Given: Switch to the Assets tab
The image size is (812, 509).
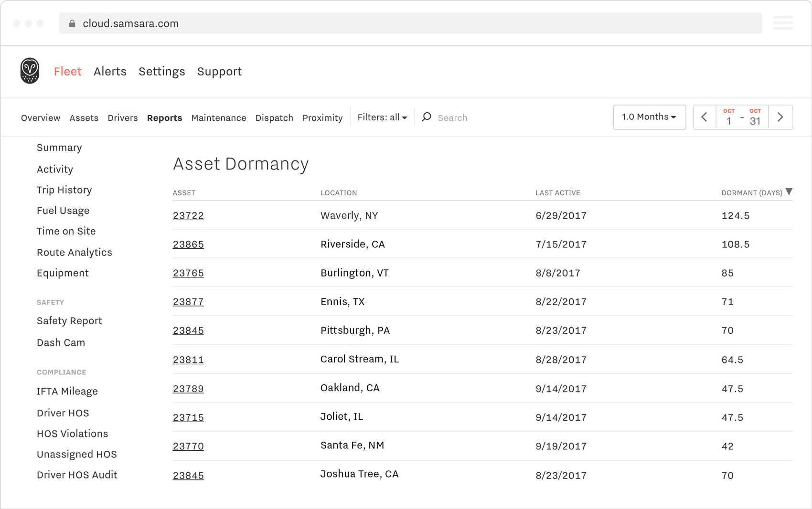Looking at the screenshot, I should [84, 118].
